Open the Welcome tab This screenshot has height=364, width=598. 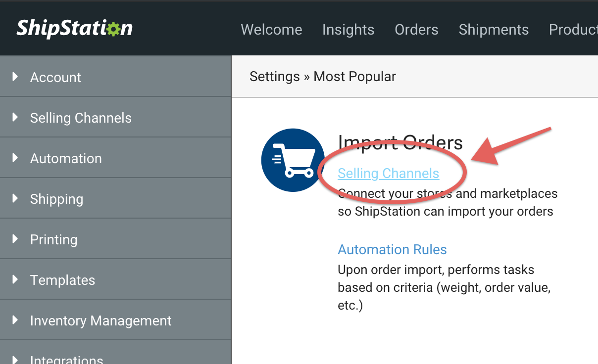(271, 30)
